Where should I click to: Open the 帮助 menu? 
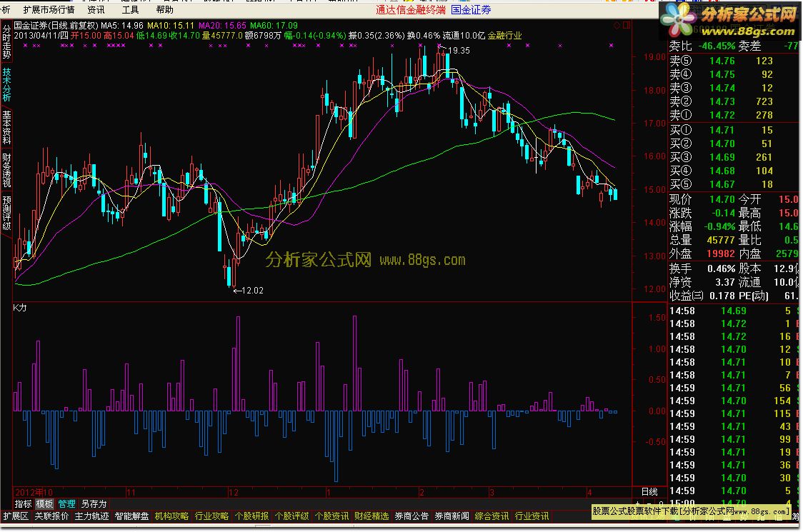tap(164, 10)
